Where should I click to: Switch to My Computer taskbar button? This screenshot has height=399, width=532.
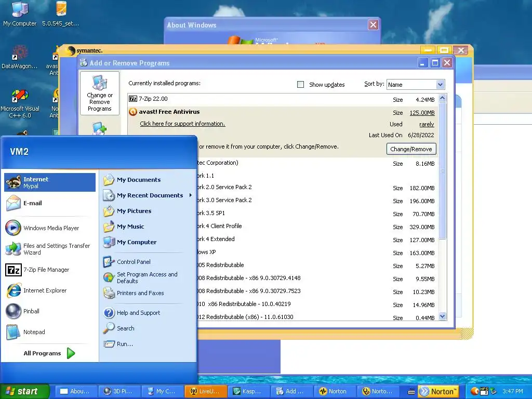(x=162, y=391)
